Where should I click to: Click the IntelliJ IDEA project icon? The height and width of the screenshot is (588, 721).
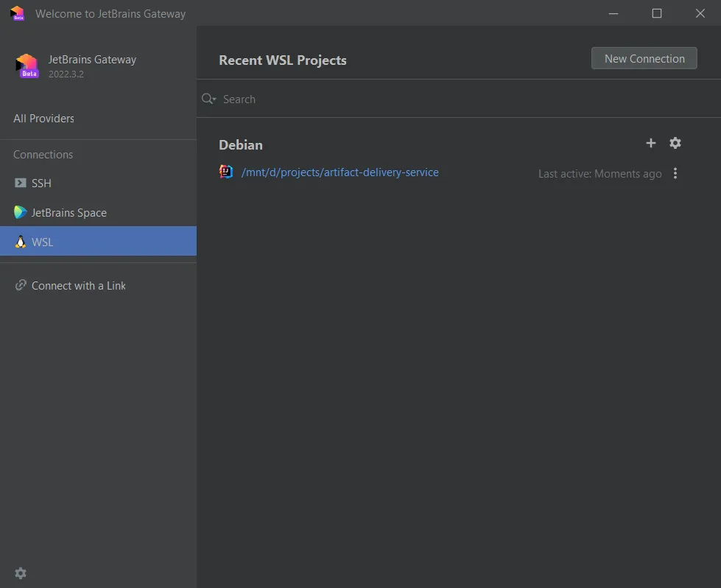coord(226,172)
